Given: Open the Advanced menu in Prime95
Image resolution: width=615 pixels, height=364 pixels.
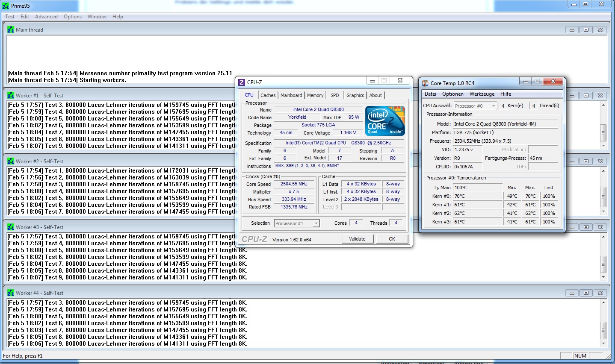Looking at the screenshot, I should [46, 17].
